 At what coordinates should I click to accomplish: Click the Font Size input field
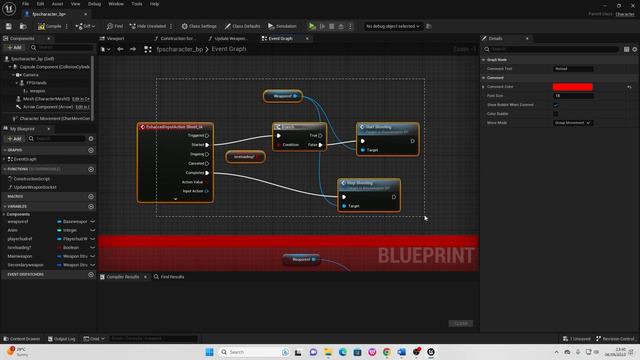tap(573, 96)
